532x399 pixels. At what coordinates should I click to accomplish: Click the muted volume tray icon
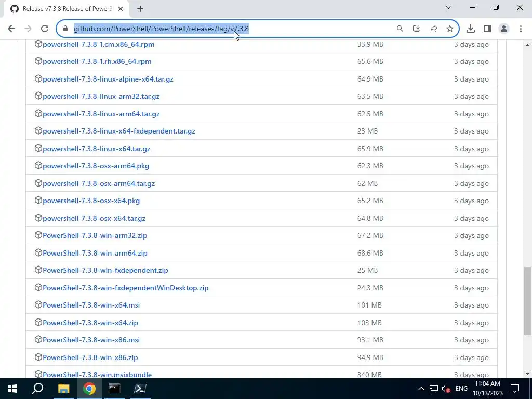point(446,389)
